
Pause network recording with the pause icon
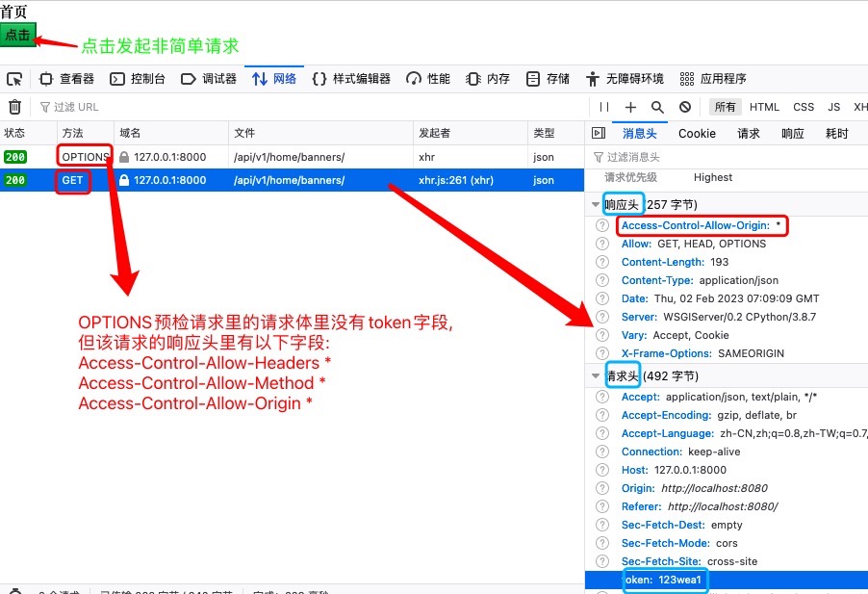(604, 107)
